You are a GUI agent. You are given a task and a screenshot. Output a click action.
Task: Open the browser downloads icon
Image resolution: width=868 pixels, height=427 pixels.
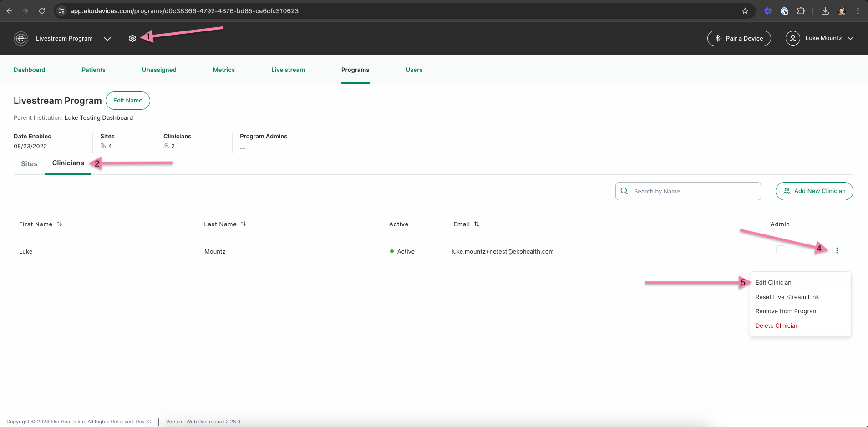[x=825, y=11]
